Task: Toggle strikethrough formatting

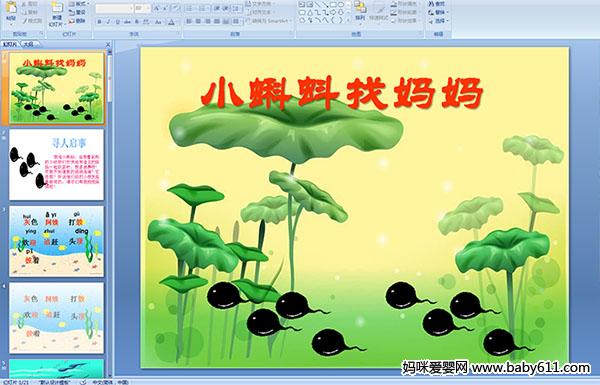Action: coord(127,22)
